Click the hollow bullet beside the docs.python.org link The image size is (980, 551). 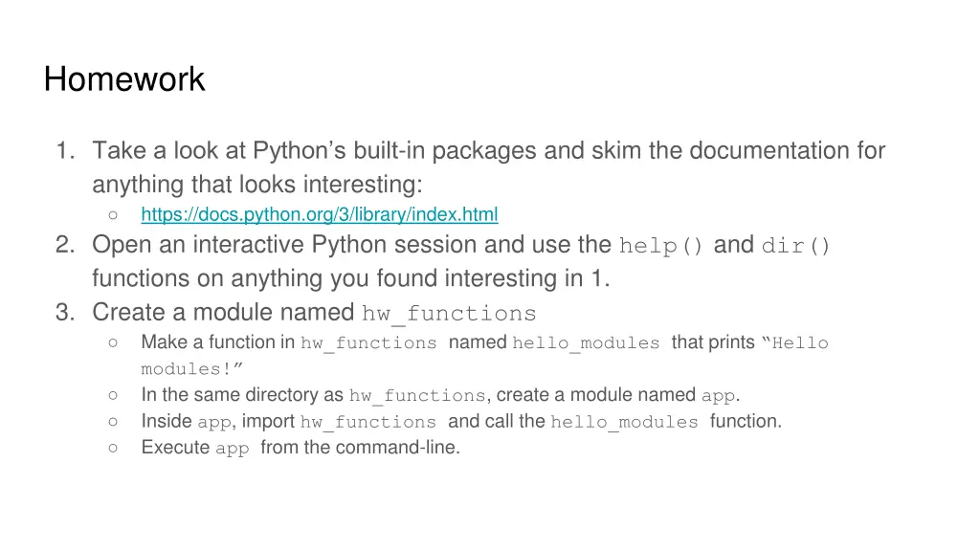point(113,215)
